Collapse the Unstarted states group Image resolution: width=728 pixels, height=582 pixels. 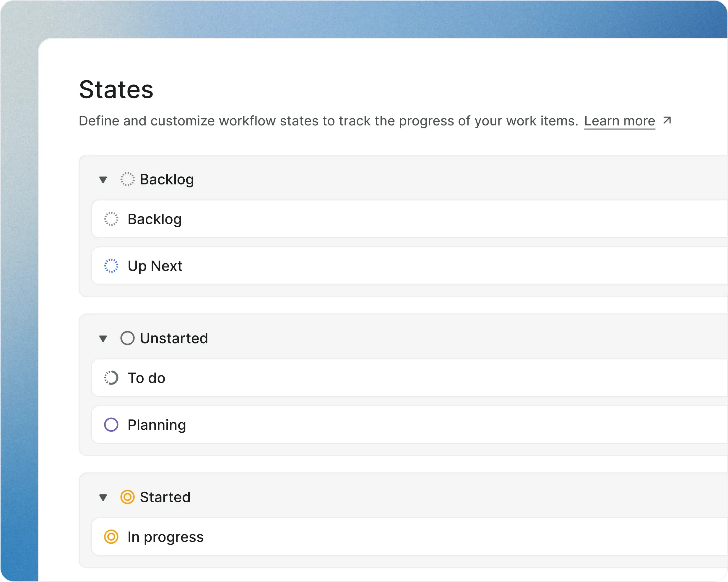coord(103,339)
